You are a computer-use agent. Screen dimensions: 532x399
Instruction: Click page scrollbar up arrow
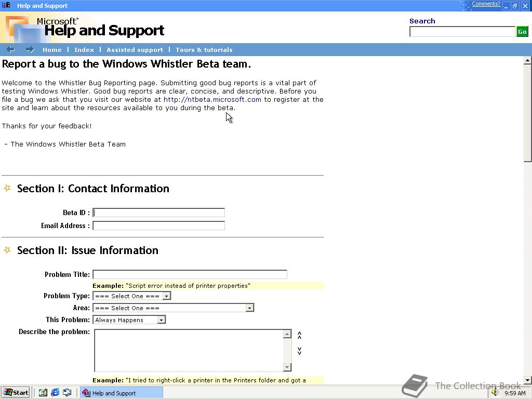coord(528,61)
